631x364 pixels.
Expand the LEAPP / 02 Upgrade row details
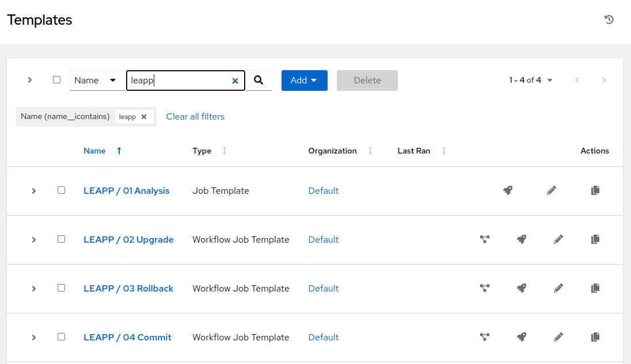click(x=34, y=240)
